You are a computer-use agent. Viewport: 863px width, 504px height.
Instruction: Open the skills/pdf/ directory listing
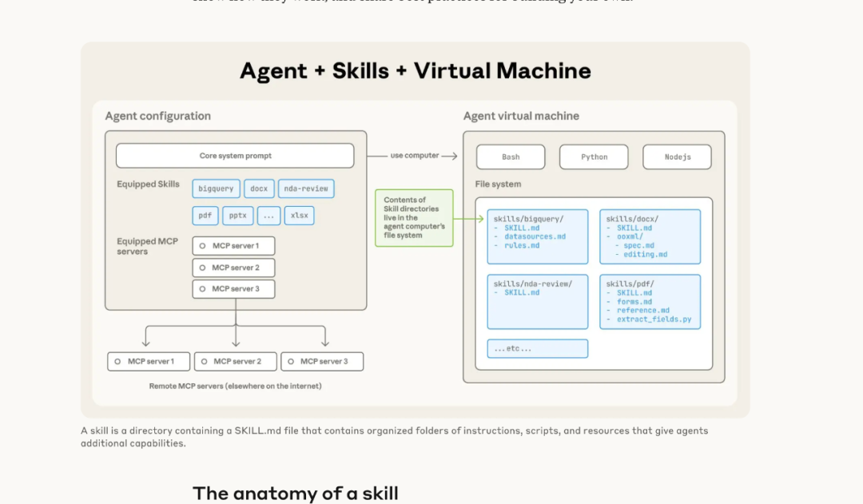click(650, 302)
